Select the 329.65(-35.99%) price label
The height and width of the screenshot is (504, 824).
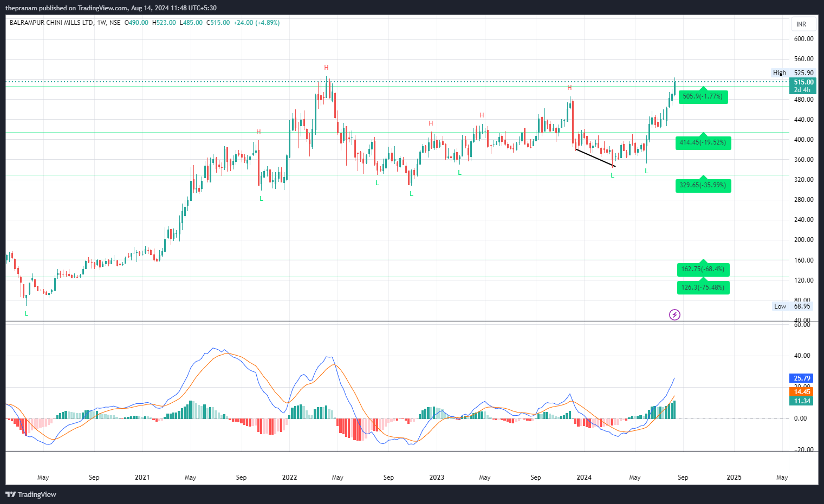coord(703,185)
